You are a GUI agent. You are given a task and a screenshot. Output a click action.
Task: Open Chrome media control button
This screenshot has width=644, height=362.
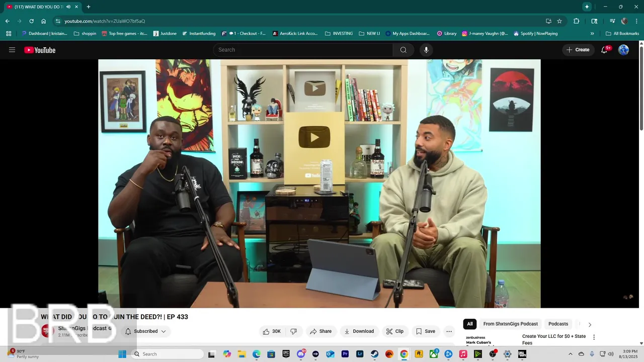tap(612, 21)
